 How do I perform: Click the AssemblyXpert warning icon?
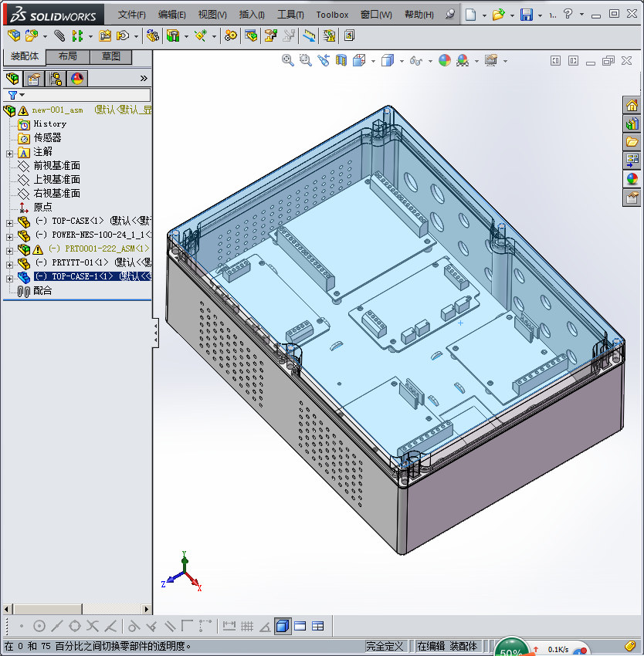coord(330,36)
